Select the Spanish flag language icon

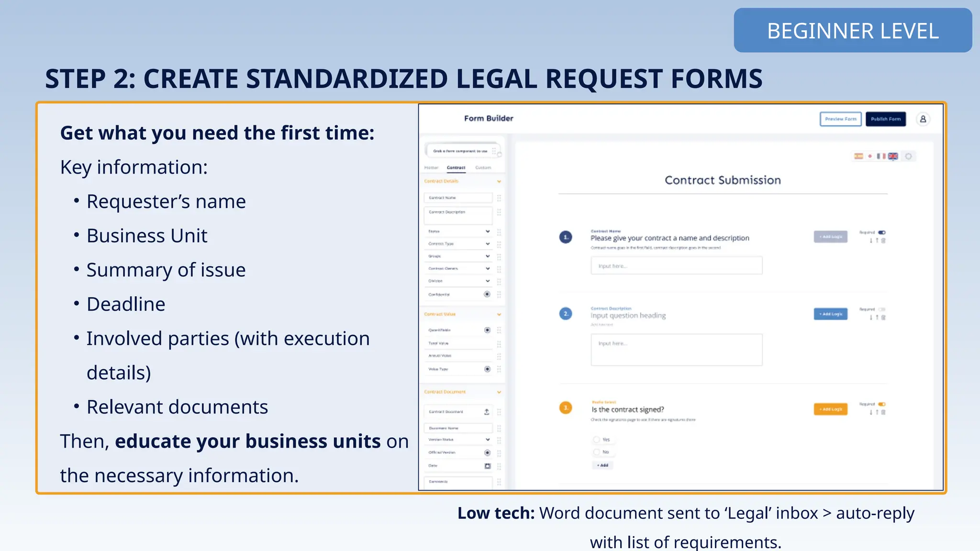pos(859,156)
